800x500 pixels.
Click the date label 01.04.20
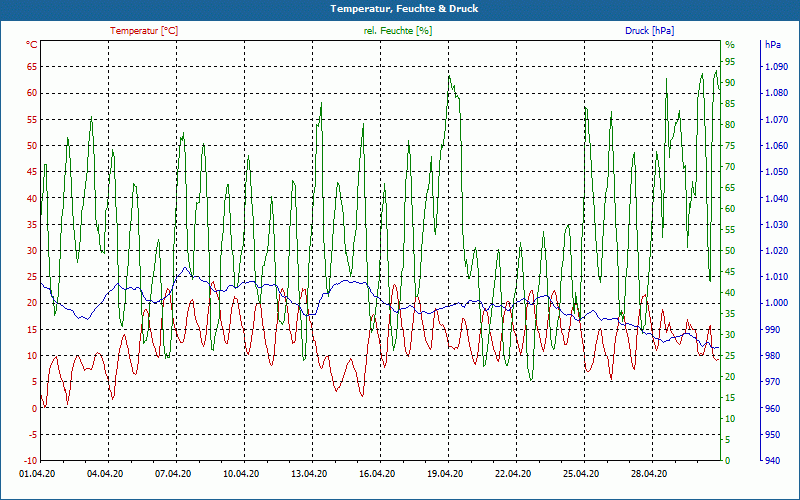tap(37, 474)
